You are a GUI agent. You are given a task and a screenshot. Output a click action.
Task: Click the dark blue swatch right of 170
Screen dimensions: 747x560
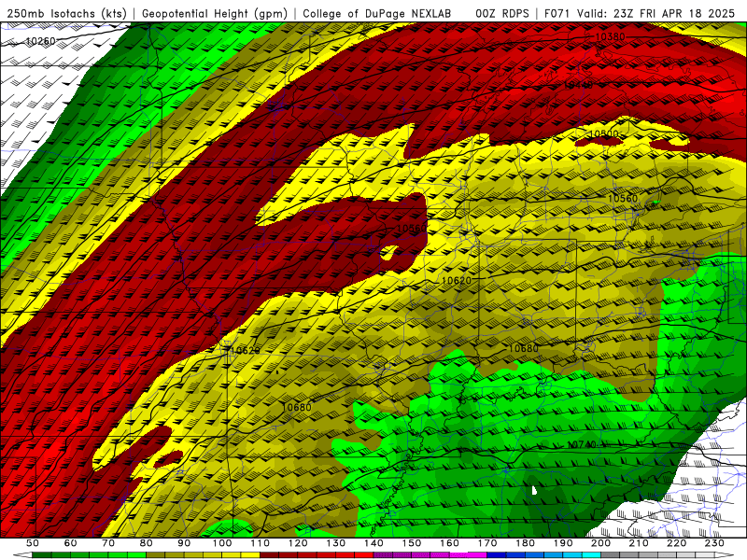[497, 555]
